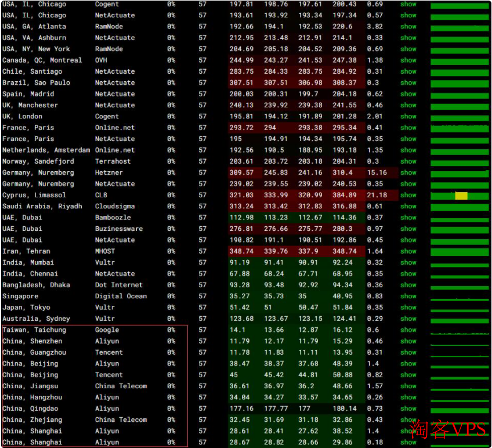The image size is (492, 448).
Task: Open show link for Norway, Sandefjord
Action: (x=408, y=161)
